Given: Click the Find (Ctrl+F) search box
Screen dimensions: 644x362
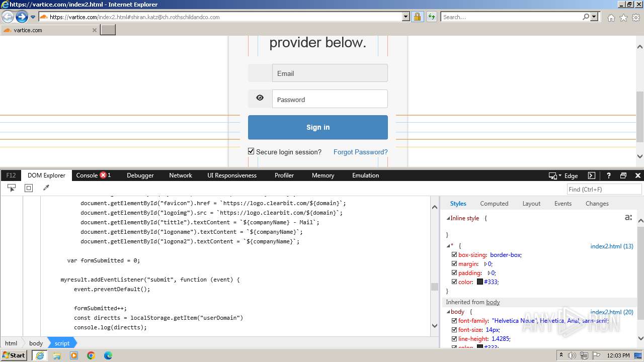Looking at the screenshot, I should 604,189.
